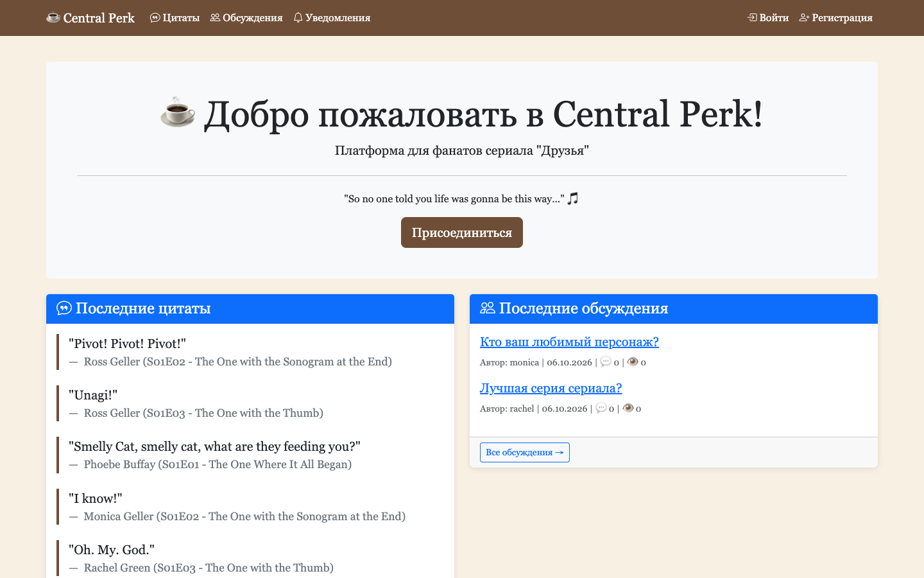Click the Все обсуждения button
This screenshot has height=578, width=924.
pyautogui.click(x=525, y=452)
